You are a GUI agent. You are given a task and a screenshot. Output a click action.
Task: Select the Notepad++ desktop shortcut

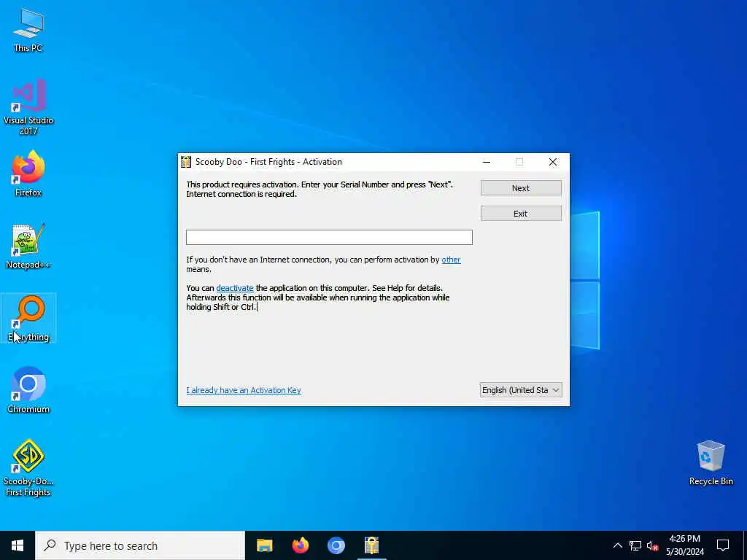click(28, 246)
